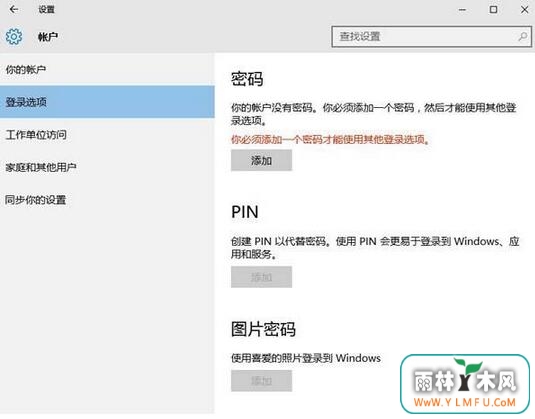Viewport: 535px width, 419px height.
Task: Close the Settings window
Action: 525,10
